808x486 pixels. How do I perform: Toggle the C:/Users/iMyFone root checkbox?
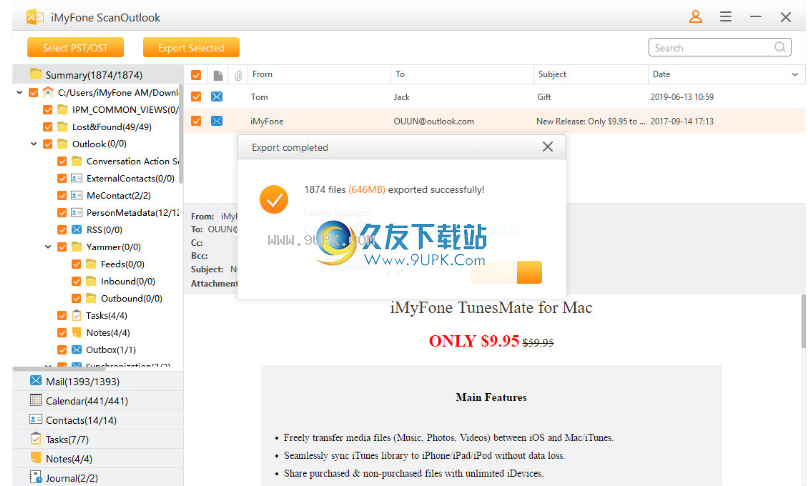(x=33, y=93)
